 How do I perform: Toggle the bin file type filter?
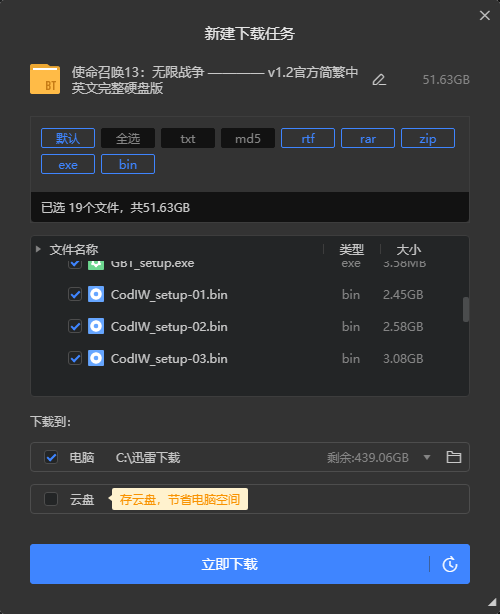(x=128, y=164)
